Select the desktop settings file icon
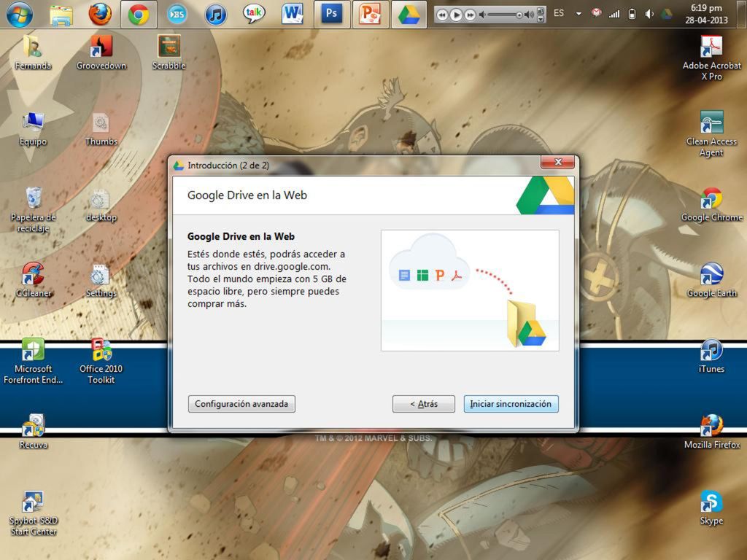This screenshot has width=747, height=560. [x=101, y=205]
